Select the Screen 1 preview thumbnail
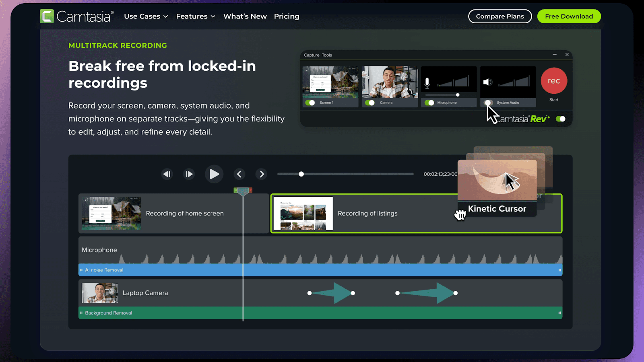 330,82
